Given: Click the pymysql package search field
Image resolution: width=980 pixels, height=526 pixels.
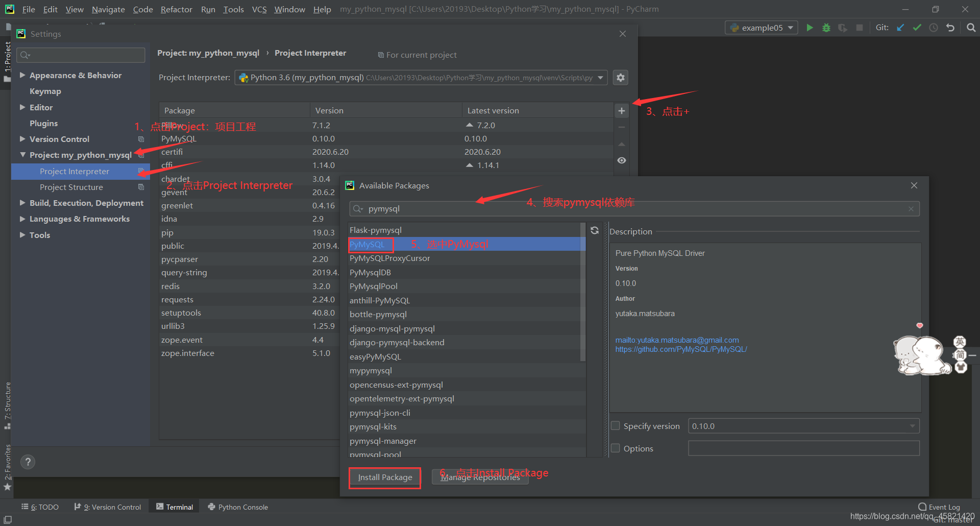Looking at the screenshot, I should tap(634, 209).
